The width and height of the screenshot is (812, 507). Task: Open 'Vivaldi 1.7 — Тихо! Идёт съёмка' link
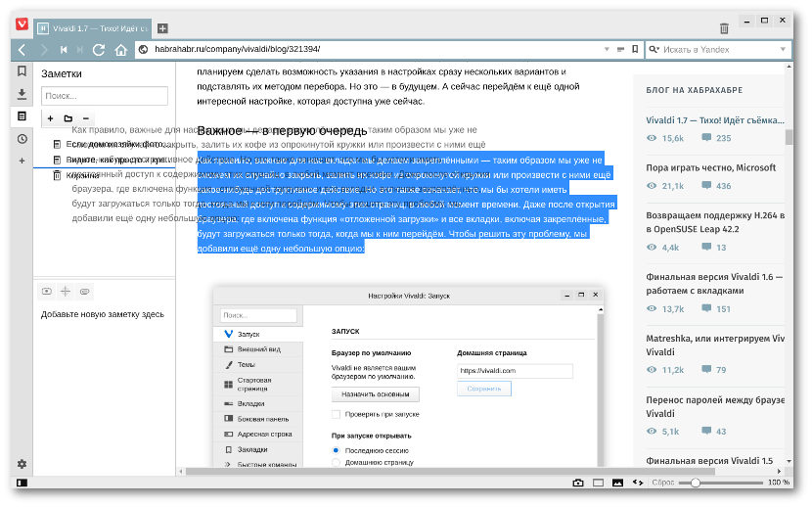(715, 120)
